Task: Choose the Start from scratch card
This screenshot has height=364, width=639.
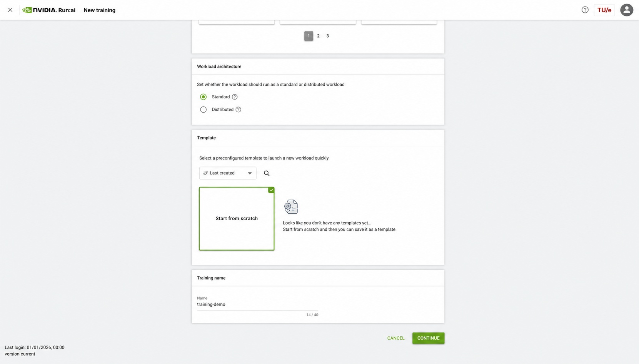Action: (x=237, y=218)
